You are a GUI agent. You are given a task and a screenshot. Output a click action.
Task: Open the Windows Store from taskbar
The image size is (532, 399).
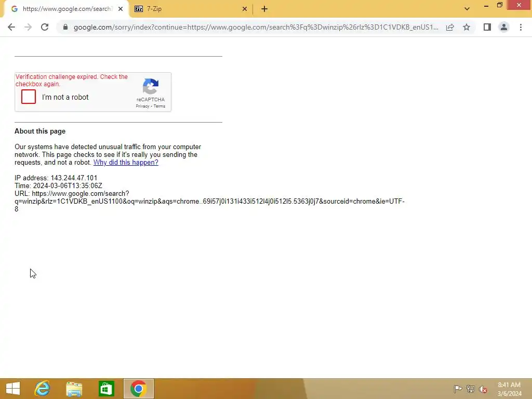106,389
